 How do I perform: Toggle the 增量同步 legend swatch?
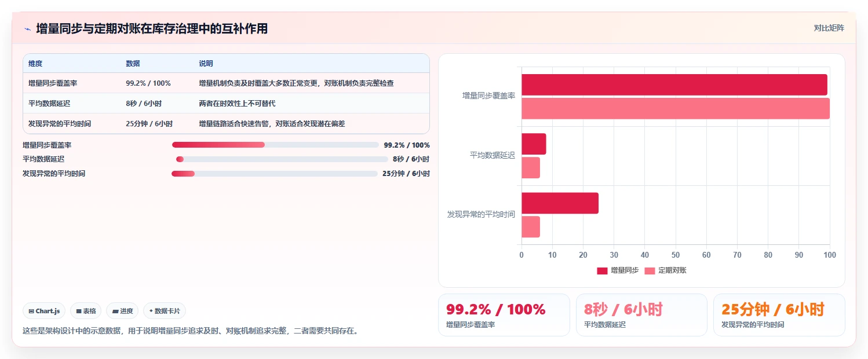pos(602,270)
